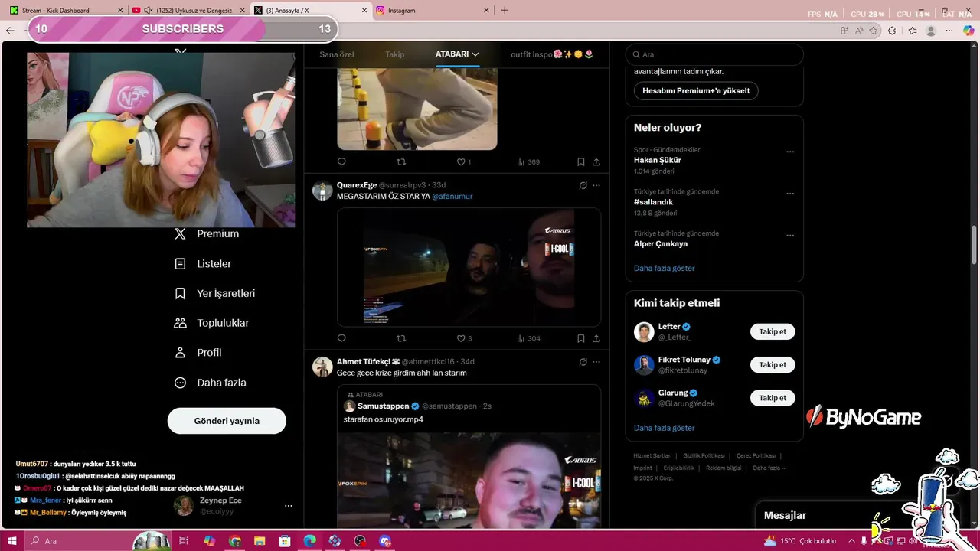
Task: Open the browser profile avatar
Action: [931, 31]
